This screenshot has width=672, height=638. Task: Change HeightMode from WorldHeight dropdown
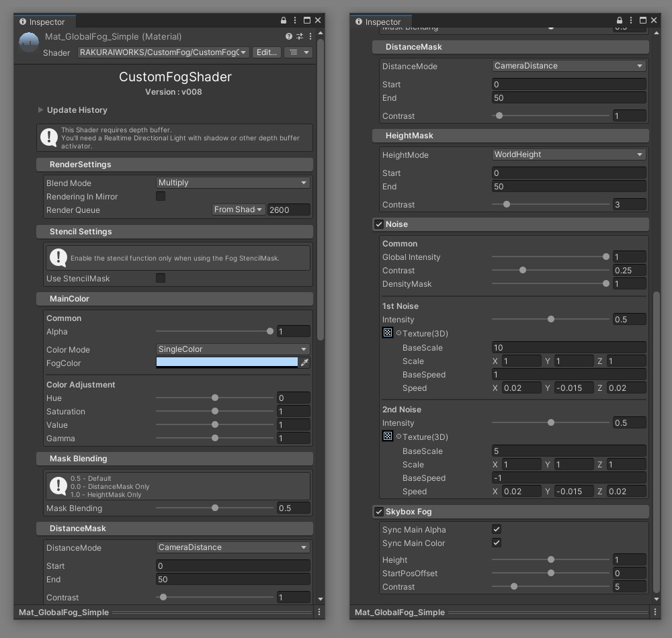coord(569,154)
